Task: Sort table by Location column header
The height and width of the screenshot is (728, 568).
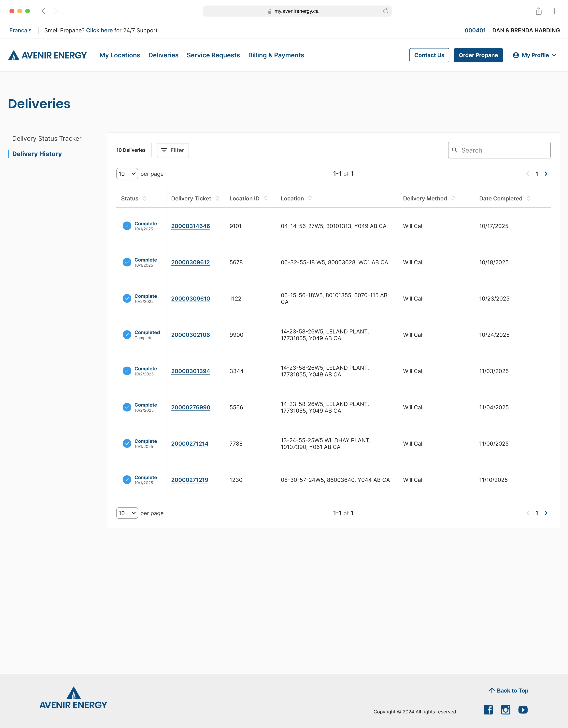Action: click(310, 198)
